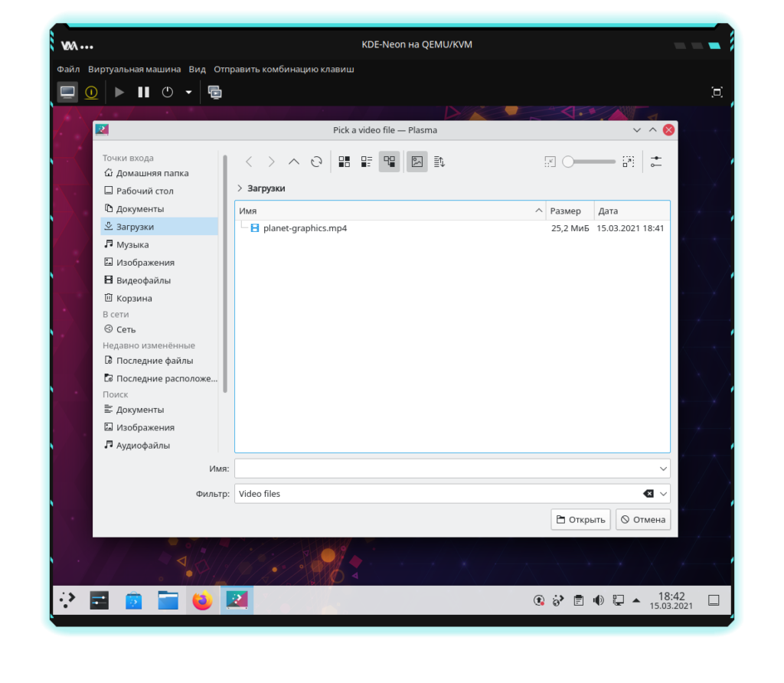The width and height of the screenshot is (784, 683).
Task: Click the Reload button in the file dialog toolbar
Action: pos(316,162)
